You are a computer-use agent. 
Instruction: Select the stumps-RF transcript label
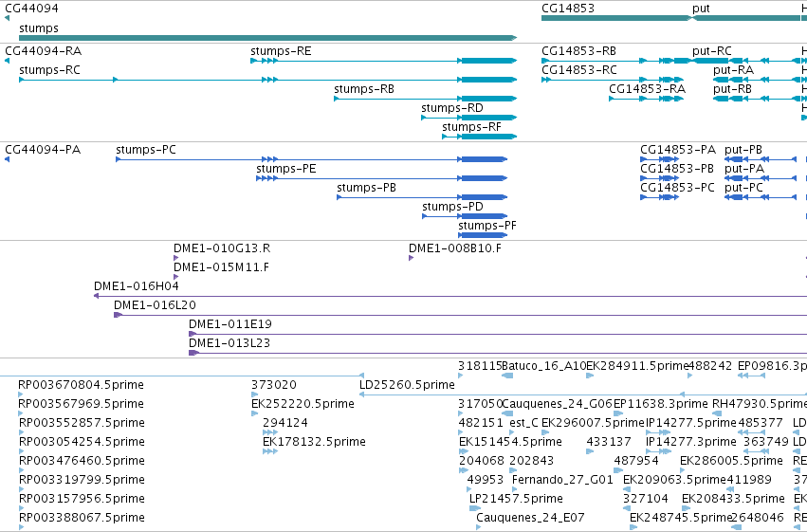point(471,128)
